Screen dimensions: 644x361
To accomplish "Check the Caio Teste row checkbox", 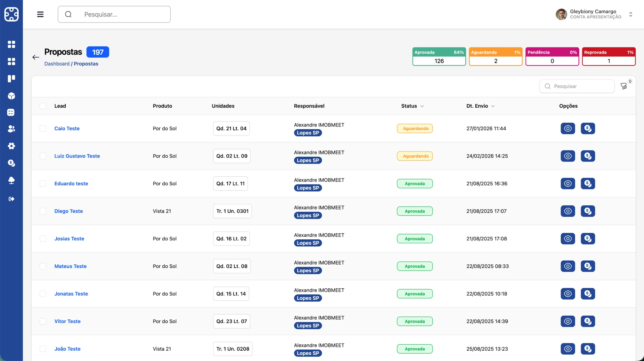I will (x=43, y=128).
